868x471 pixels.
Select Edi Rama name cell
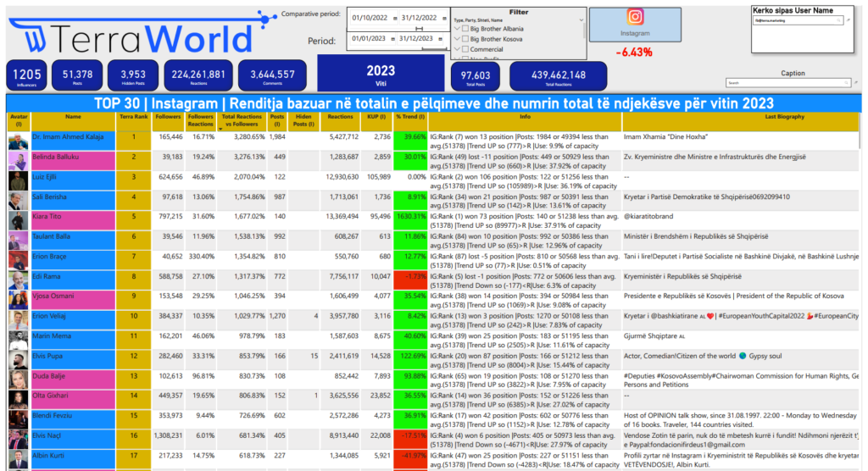pyautogui.click(x=73, y=280)
